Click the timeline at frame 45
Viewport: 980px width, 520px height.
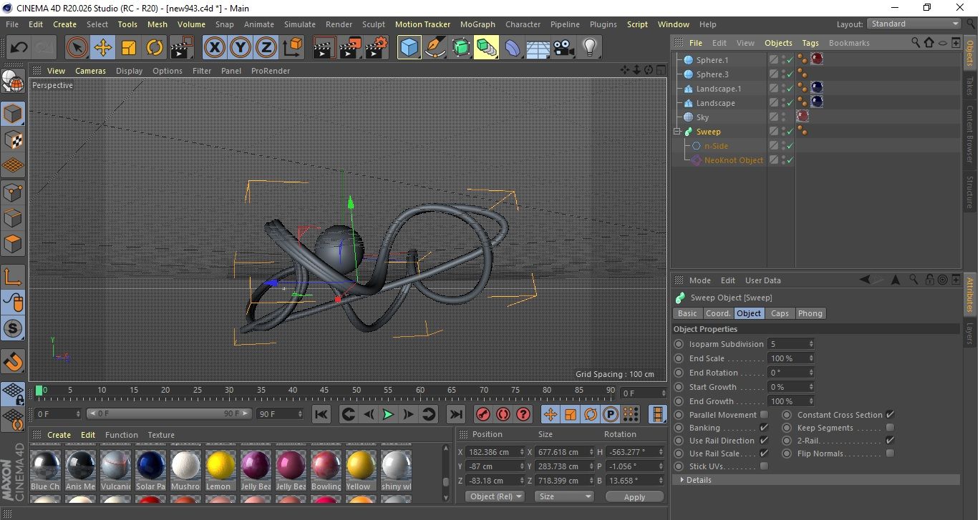coord(324,391)
